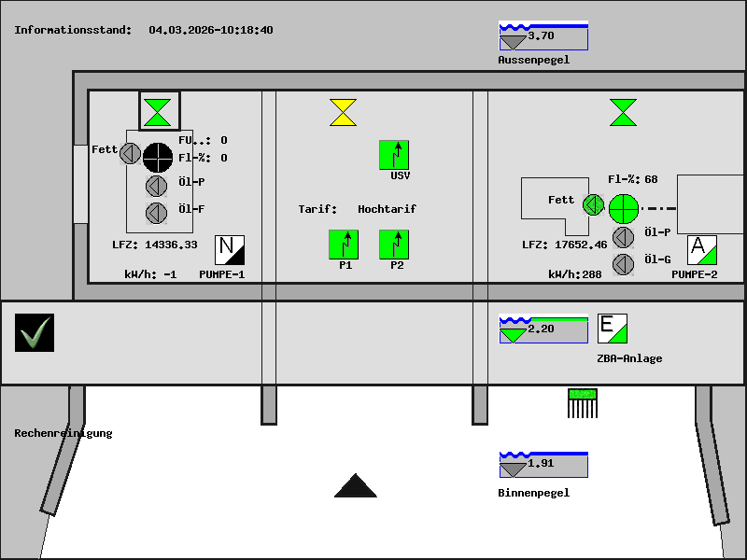Click the Rechenreinigung rake icon
Viewport: 747px width, 560px height.
click(583, 403)
